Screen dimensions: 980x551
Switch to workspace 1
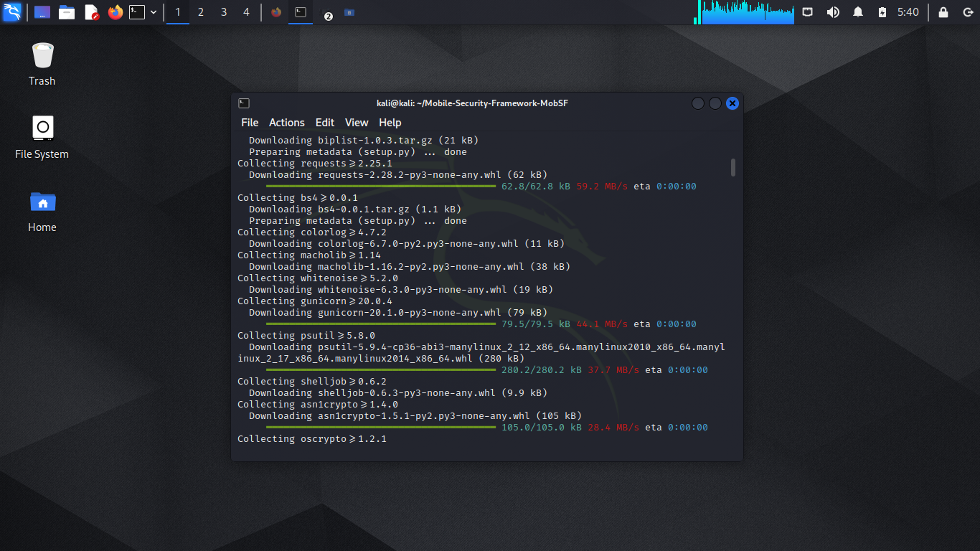[178, 12]
